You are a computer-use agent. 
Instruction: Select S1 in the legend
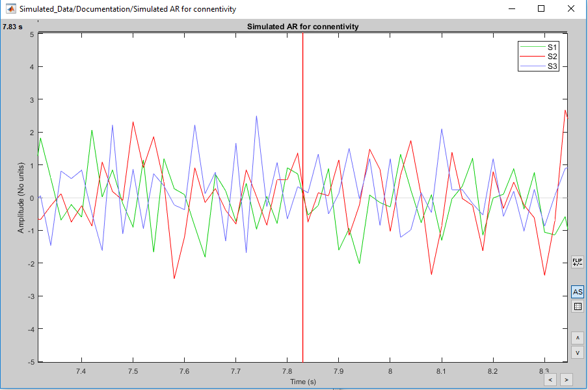(552, 47)
